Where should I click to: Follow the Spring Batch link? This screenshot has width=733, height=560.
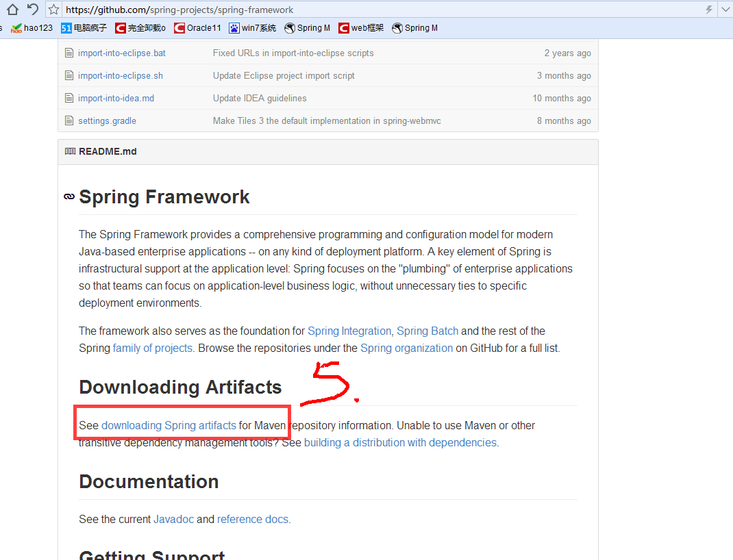(x=427, y=331)
